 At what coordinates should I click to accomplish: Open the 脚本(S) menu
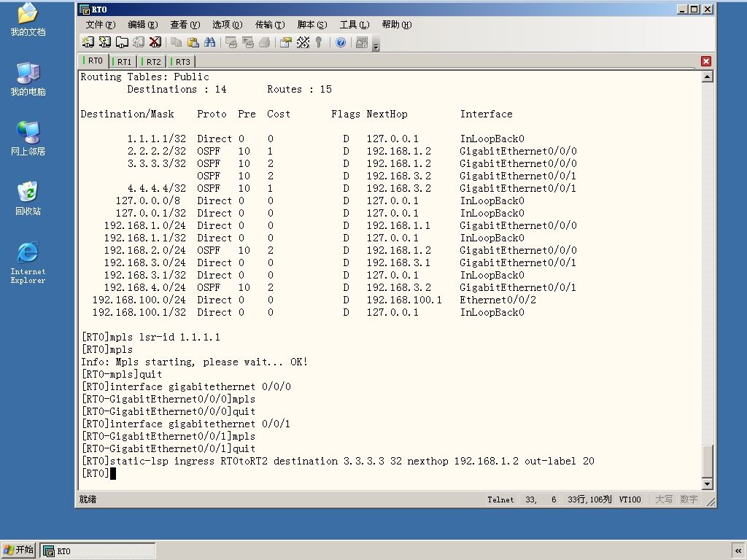tap(312, 25)
